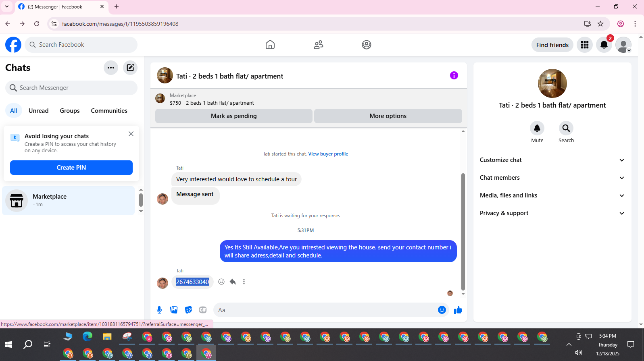Click the chat list scrollbar thumb

tap(141, 200)
